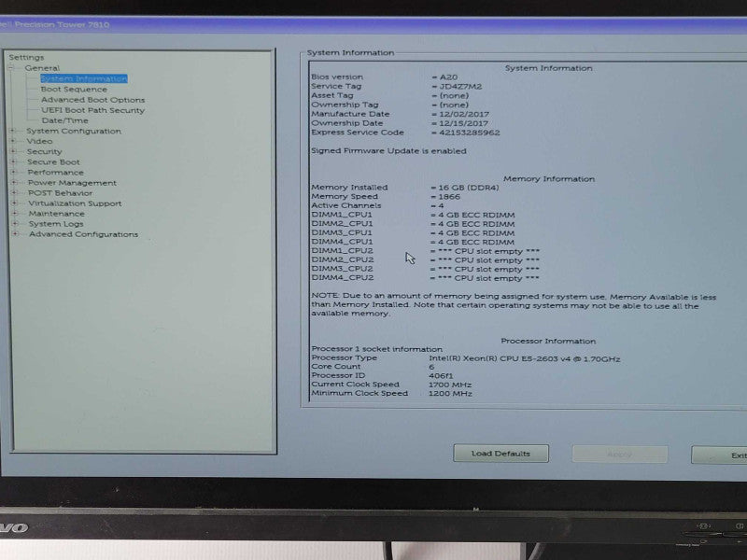Select the Advanced Configurations category

click(x=83, y=234)
